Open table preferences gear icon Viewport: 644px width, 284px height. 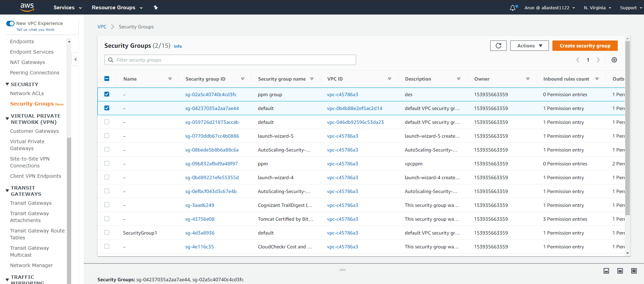coord(614,60)
